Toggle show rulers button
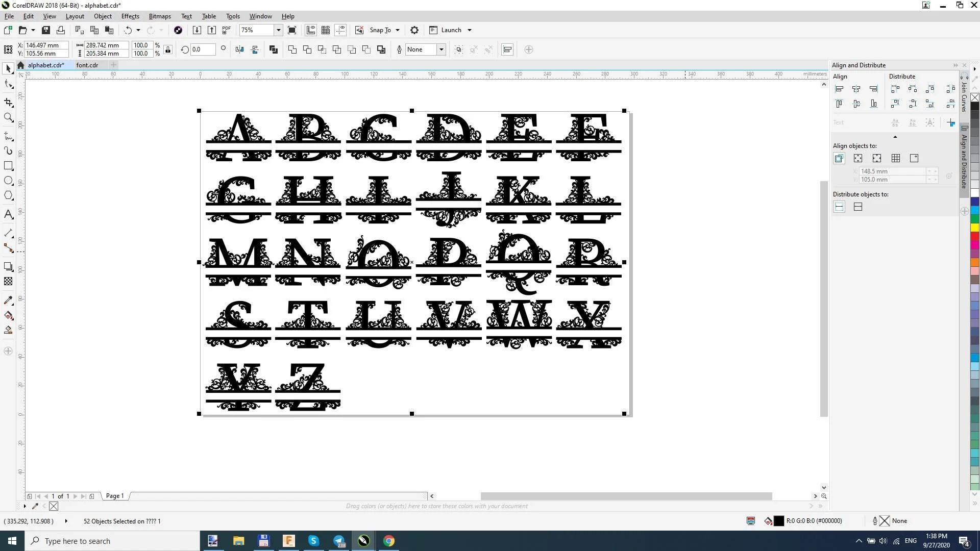 (311, 30)
